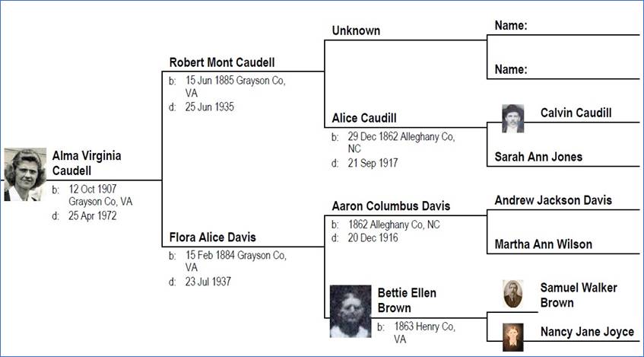Click Samuel Walker Brown name text
This screenshot has height=357, width=644.
tap(579, 295)
